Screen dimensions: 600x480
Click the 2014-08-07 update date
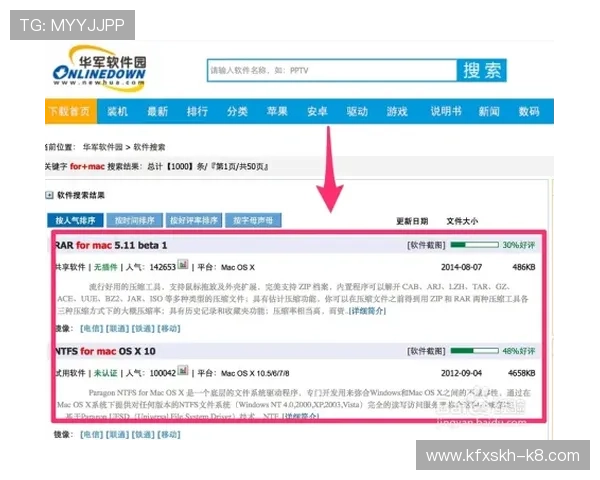point(461,267)
